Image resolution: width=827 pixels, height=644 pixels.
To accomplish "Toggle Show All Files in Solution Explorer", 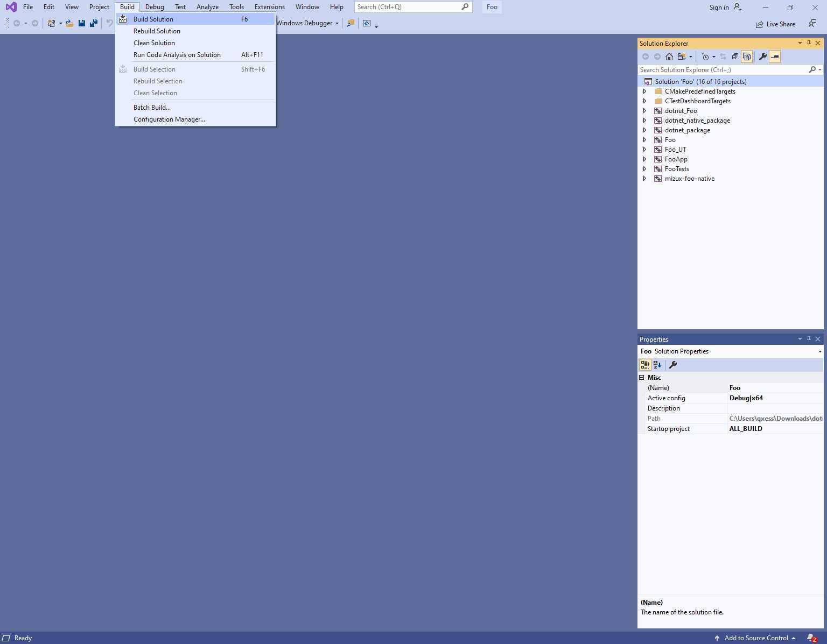I will [x=747, y=56].
